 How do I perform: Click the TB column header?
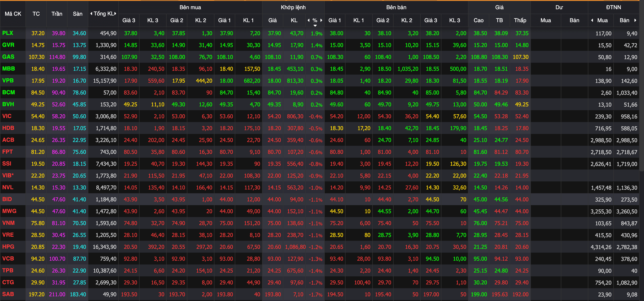pyautogui.click(x=499, y=20)
